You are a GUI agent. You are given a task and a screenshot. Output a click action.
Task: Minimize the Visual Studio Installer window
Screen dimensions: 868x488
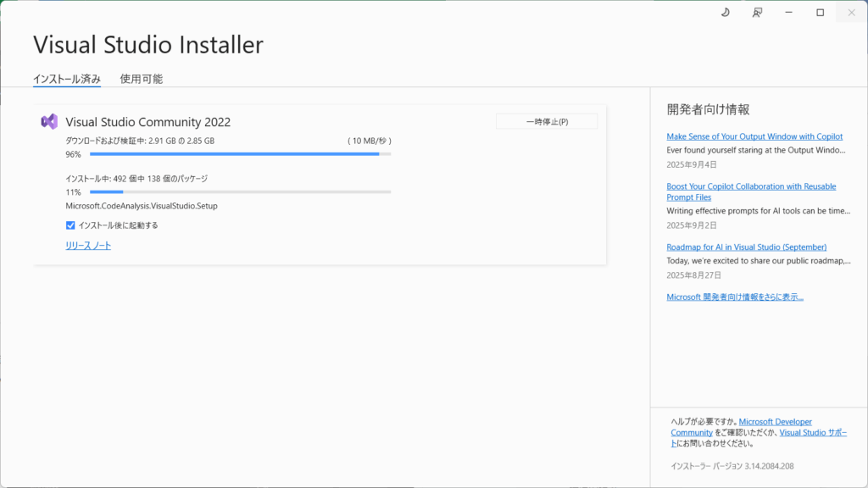(x=788, y=12)
